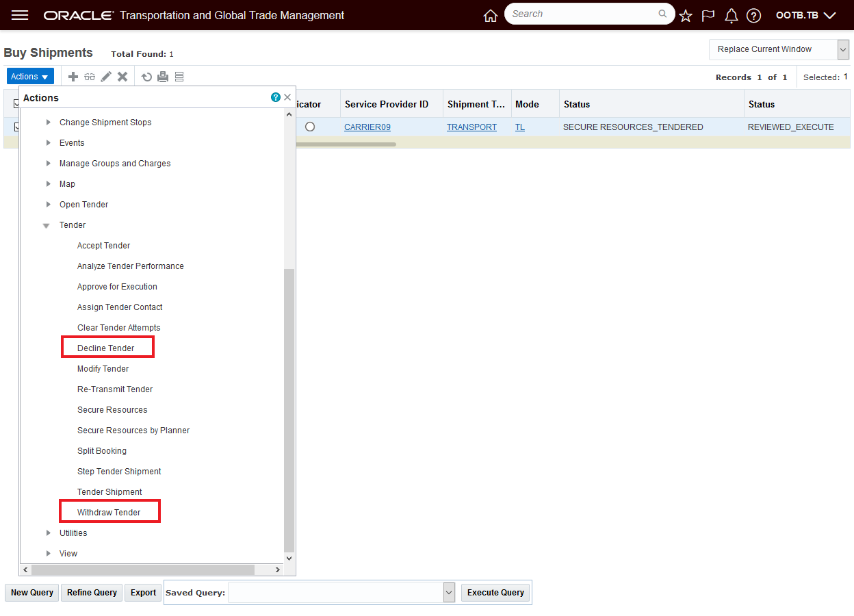Click the pencil edit icon
The width and height of the screenshot is (854, 616).
point(106,77)
